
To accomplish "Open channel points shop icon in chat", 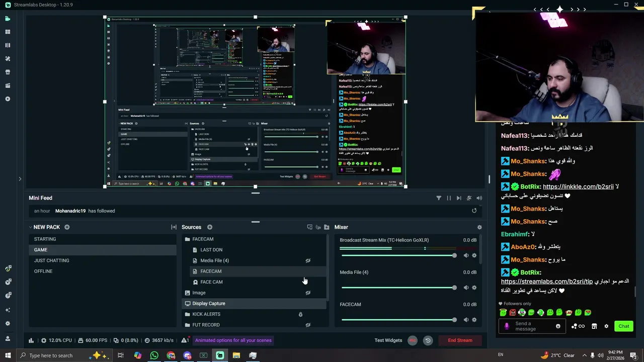I will 594,326.
